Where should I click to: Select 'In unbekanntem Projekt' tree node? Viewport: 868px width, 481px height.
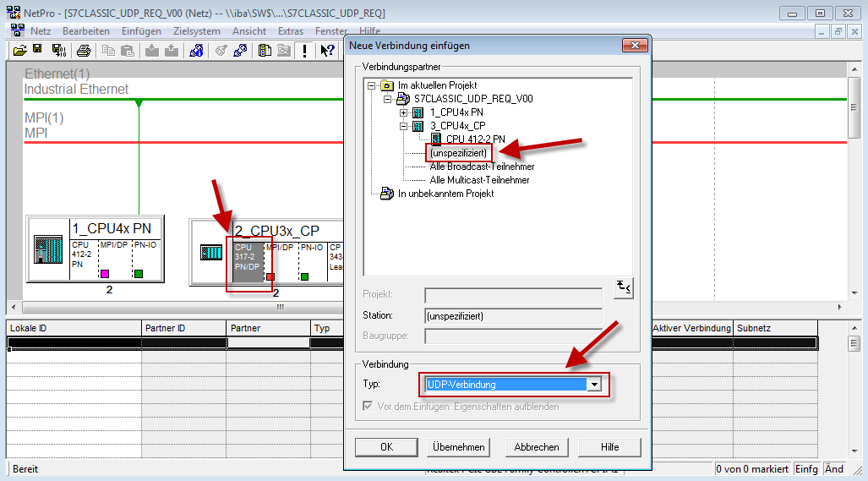(445, 194)
